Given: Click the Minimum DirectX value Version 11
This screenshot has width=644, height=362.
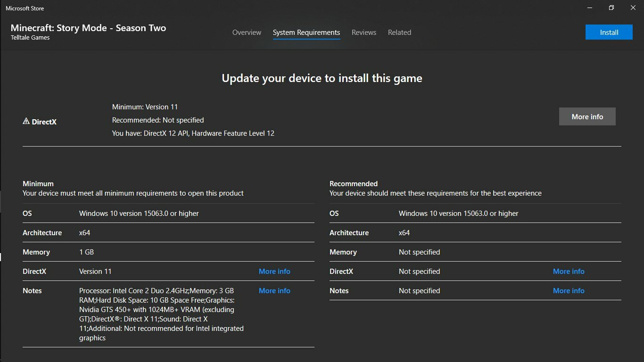Looking at the screenshot, I should pos(95,271).
